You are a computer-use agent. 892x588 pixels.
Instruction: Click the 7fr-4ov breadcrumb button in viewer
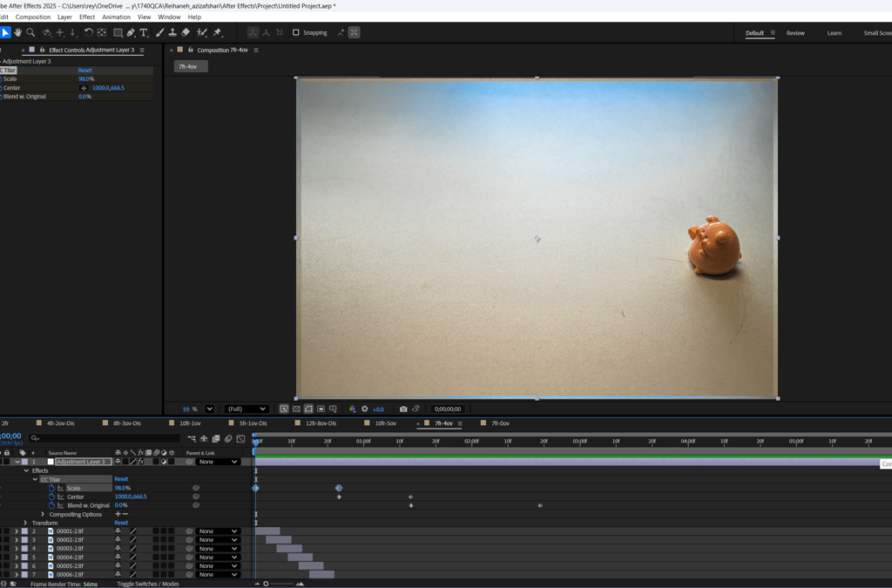(191, 66)
